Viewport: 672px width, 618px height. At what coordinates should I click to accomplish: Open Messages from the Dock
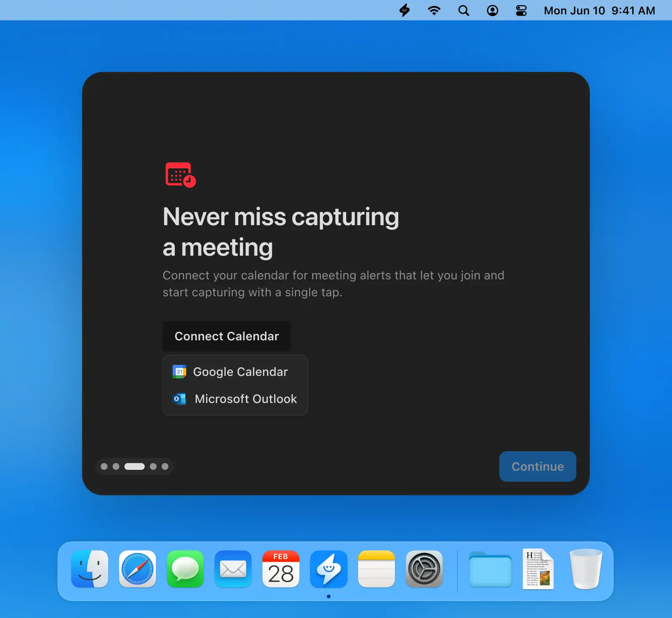click(x=185, y=569)
